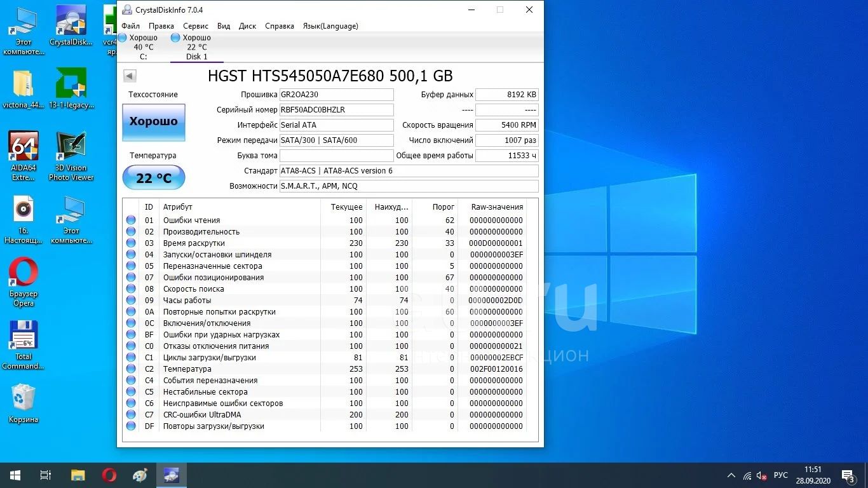The width and height of the screenshot is (868, 488).
Task: Click the Возможности field
Action: point(409,186)
